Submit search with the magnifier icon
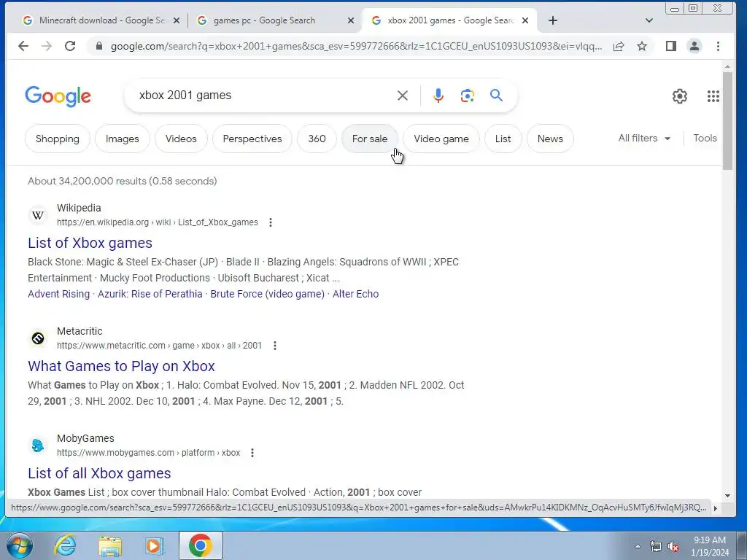 [x=496, y=96]
